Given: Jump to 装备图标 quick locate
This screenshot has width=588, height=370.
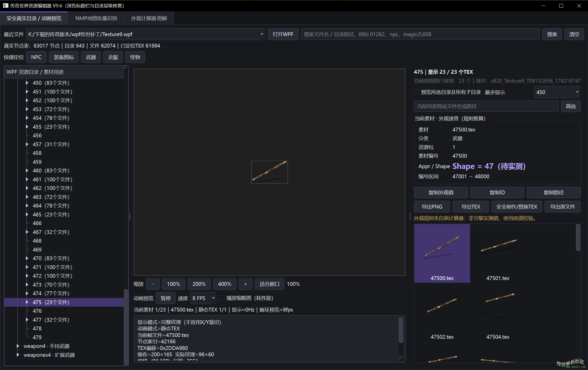Looking at the screenshot, I should tap(64, 57).
